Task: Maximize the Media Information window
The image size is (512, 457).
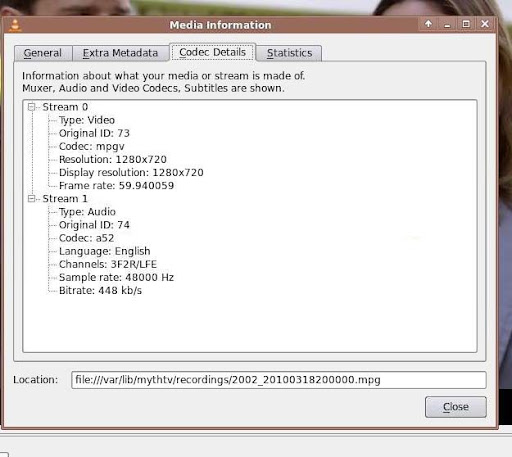Action: (x=466, y=24)
